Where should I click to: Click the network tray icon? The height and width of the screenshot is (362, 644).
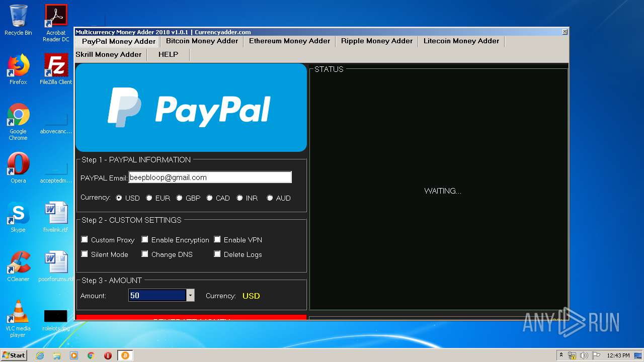(x=572, y=355)
